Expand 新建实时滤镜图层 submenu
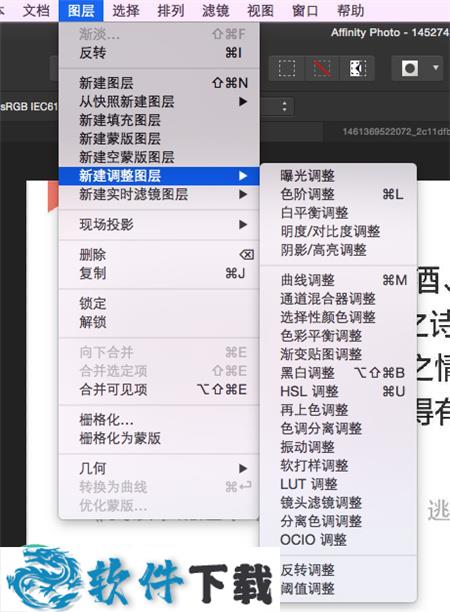 pyautogui.click(x=159, y=194)
